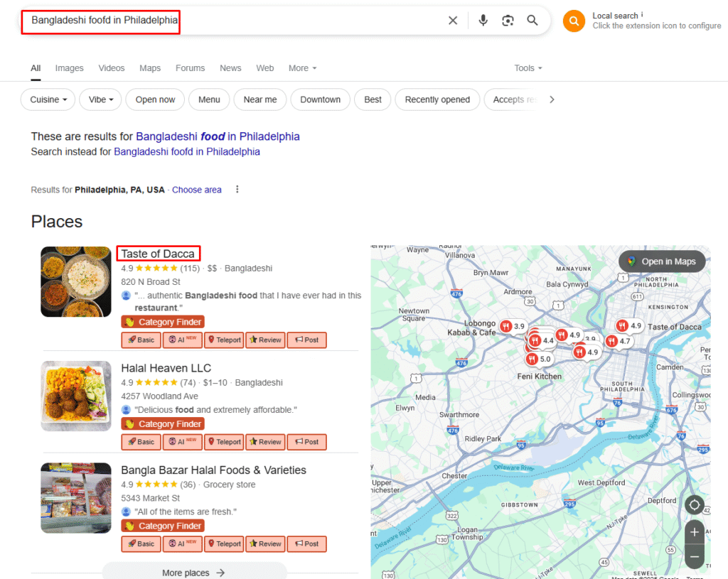Click Basic button under Halal Heaven LLC
The height and width of the screenshot is (579, 728).
(141, 442)
